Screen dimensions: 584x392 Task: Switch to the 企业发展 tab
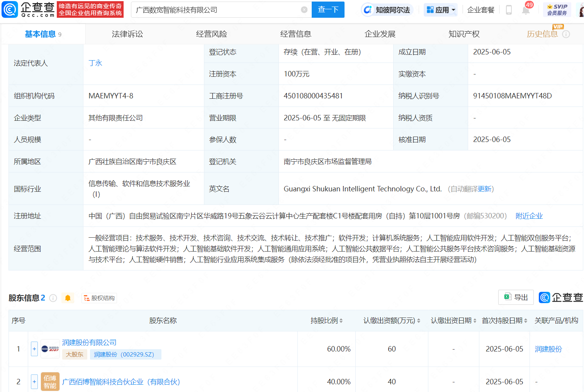[x=380, y=34]
